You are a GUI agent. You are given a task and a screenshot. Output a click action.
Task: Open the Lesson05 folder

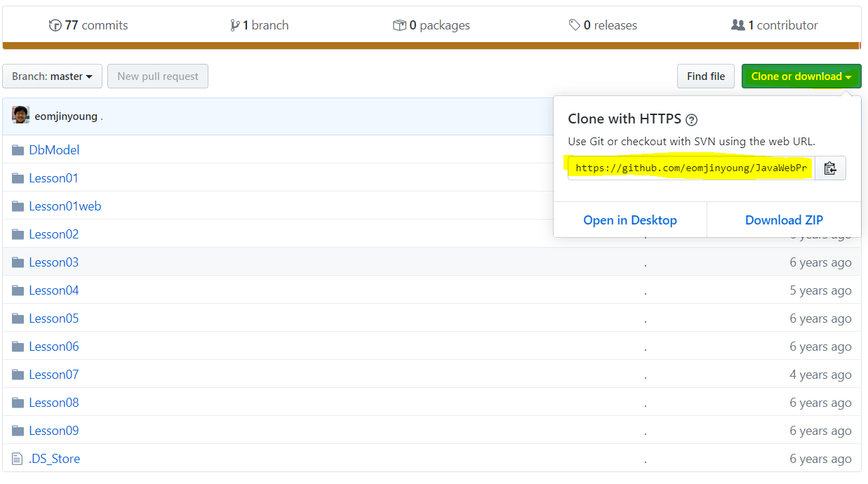click(x=54, y=318)
